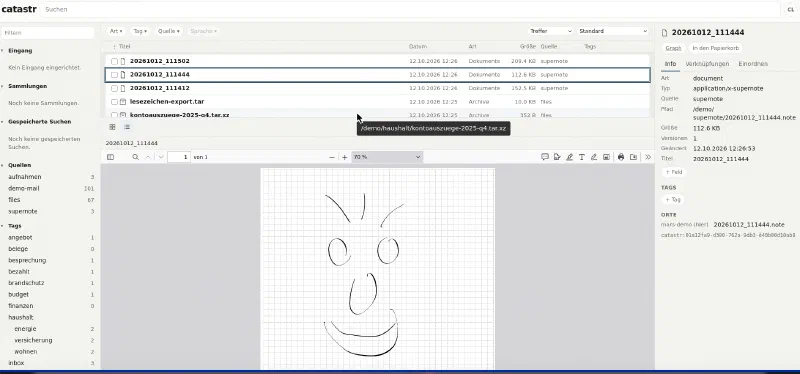Click the print icon in viewer toolbar
This screenshot has height=374, width=800.
coord(621,157)
